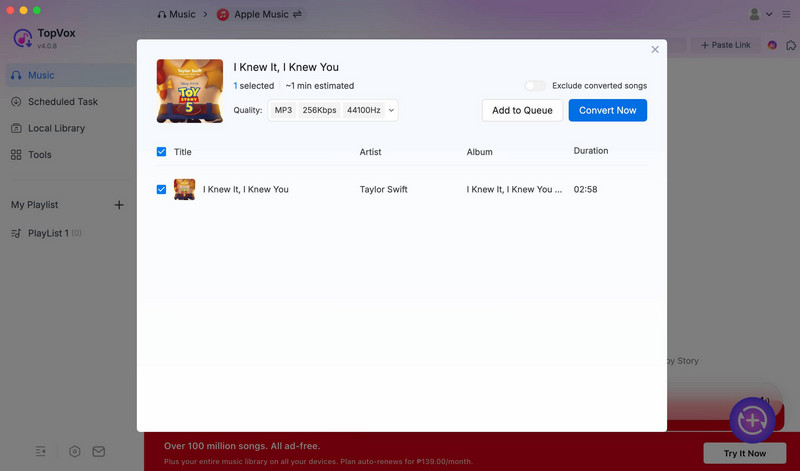Image resolution: width=800 pixels, height=471 pixels.
Task: Click the Album column header
Action: tap(480, 152)
